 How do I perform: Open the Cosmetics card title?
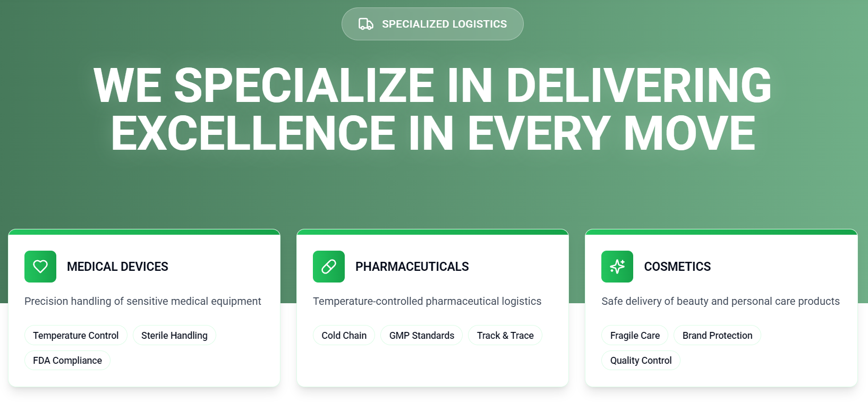coord(677,267)
